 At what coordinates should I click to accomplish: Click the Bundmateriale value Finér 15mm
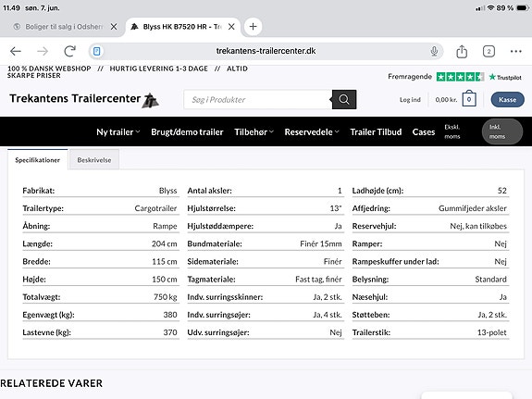click(x=321, y=243)
